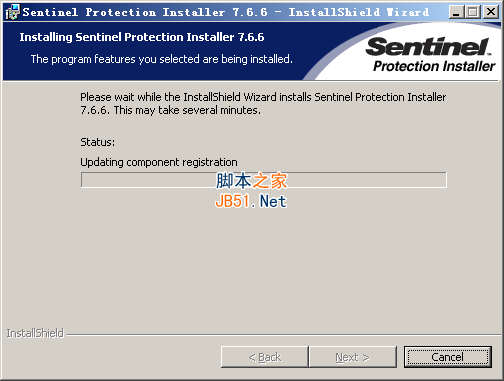Click the window title bar text
Image resolution: width=504 pixels, height=381 pixels.
pos(225,12)
